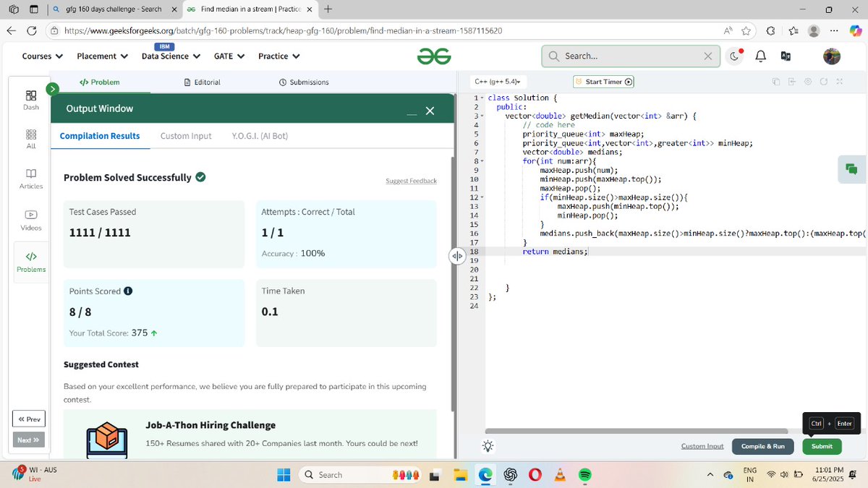
Task: Open the Submissions tab
Action: point(304,82)
